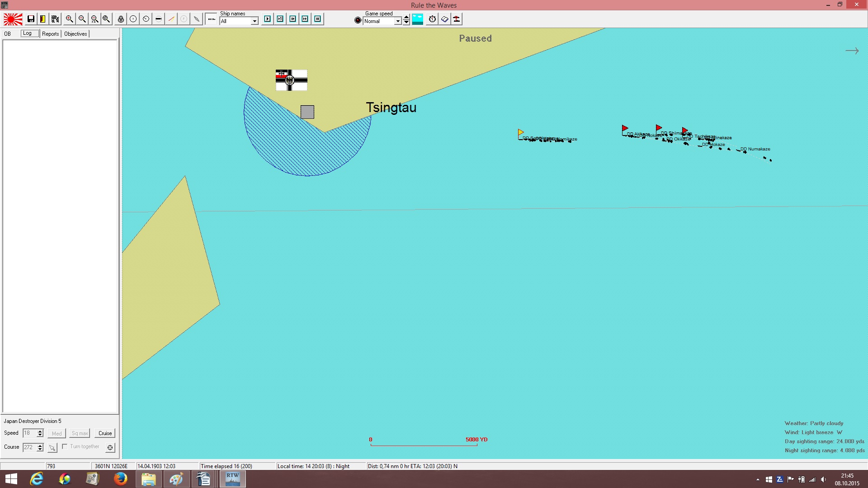Click the arrow pointer set-course button
The image size is (868, 488).
[x=52, y=447]
